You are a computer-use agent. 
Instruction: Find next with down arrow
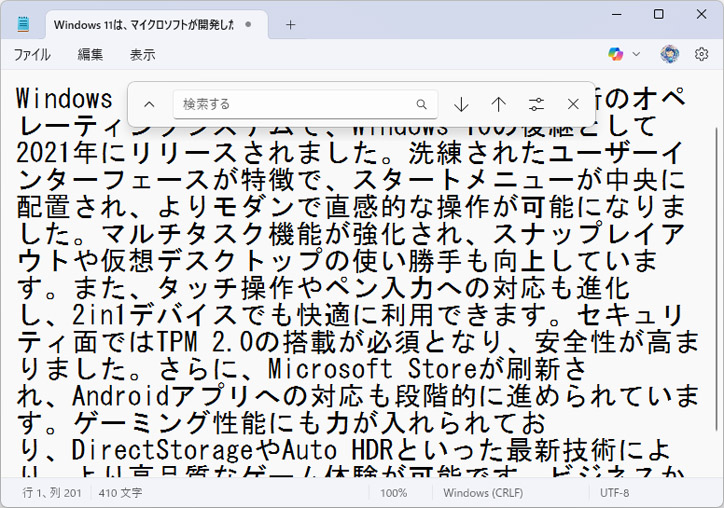click(x=461, y=104)
